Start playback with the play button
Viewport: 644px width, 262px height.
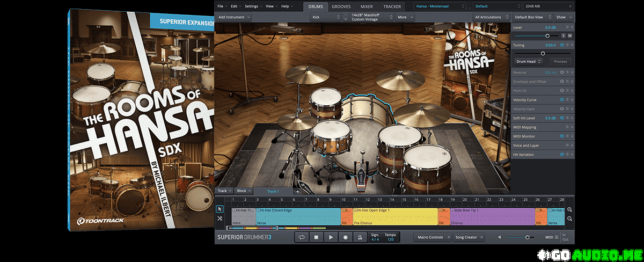[331, 237]
